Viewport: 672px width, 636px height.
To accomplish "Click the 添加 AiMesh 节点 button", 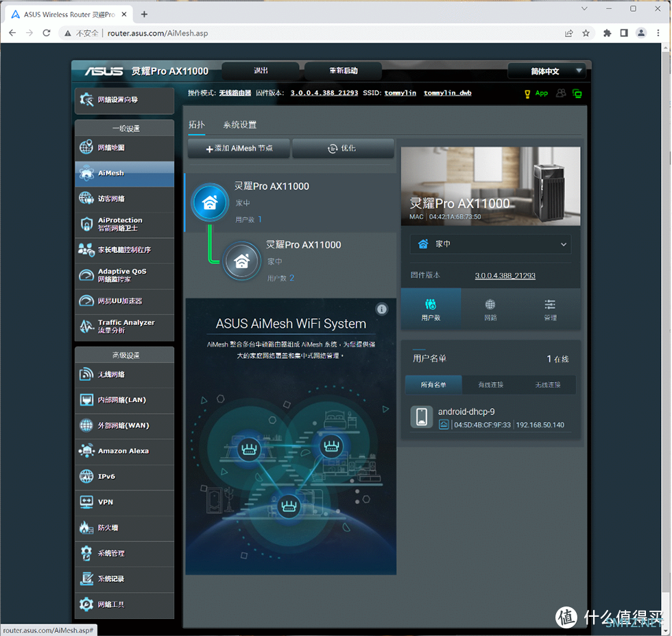I will [x=239, y=148].
